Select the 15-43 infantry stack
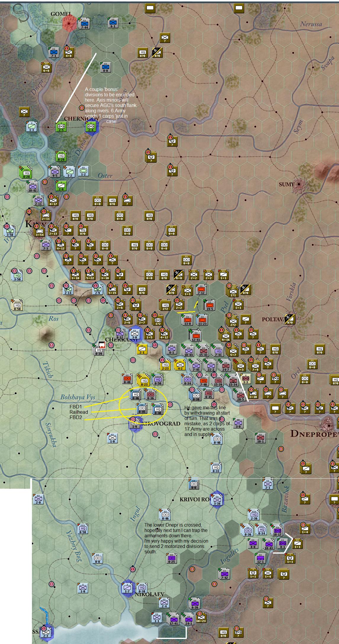This screenshot has height=644, width=339. pos(203,351)
